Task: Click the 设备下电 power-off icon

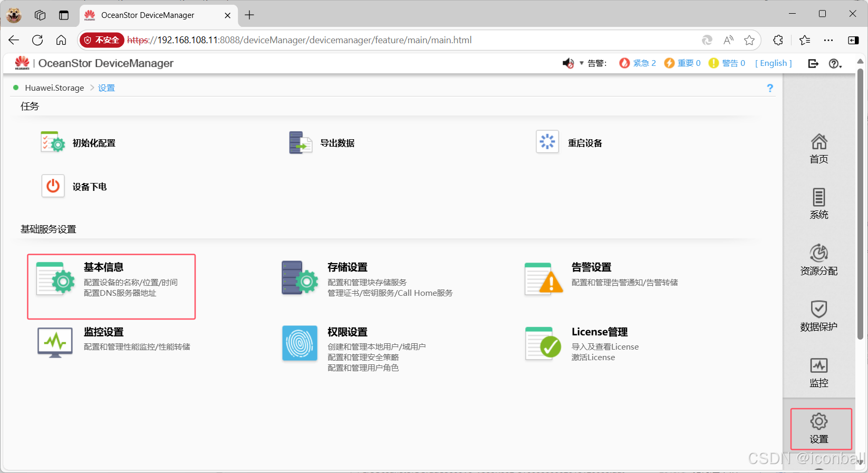Action: [x=53, y=186]
